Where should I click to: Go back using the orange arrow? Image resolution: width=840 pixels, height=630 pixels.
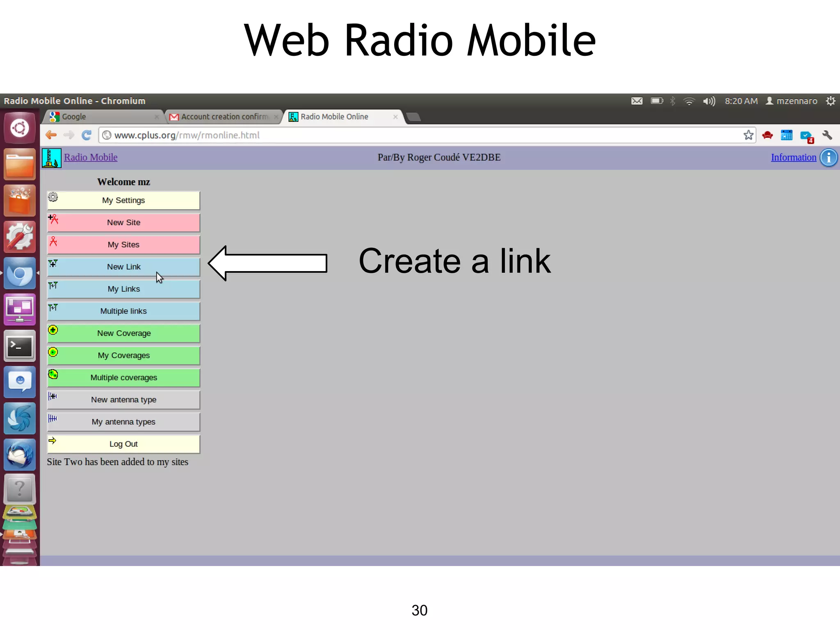51,135
